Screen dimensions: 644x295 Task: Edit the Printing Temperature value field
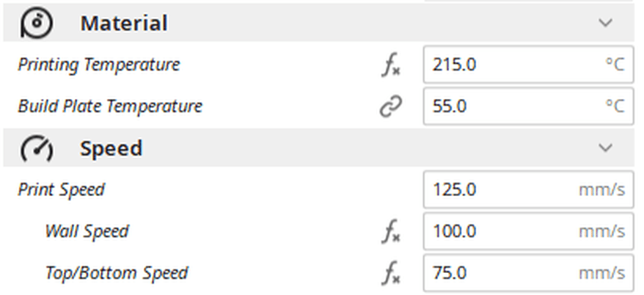tap(513, 65)
